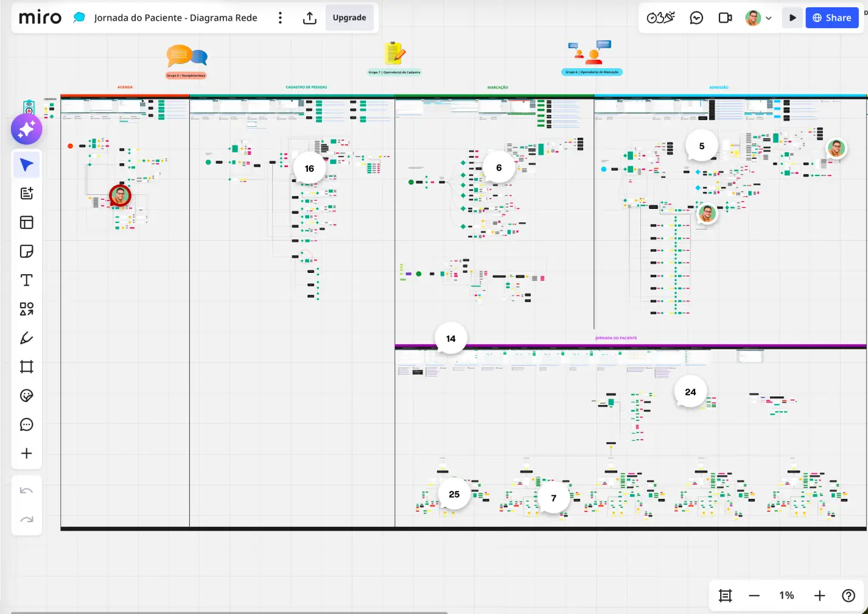Click the Upgrade button
Screen dimensions: 868x614
(349, 18)
